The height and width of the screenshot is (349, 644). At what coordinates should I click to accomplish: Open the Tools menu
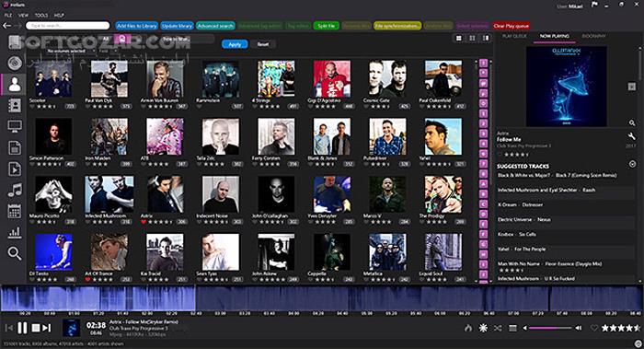coord(41,16)
